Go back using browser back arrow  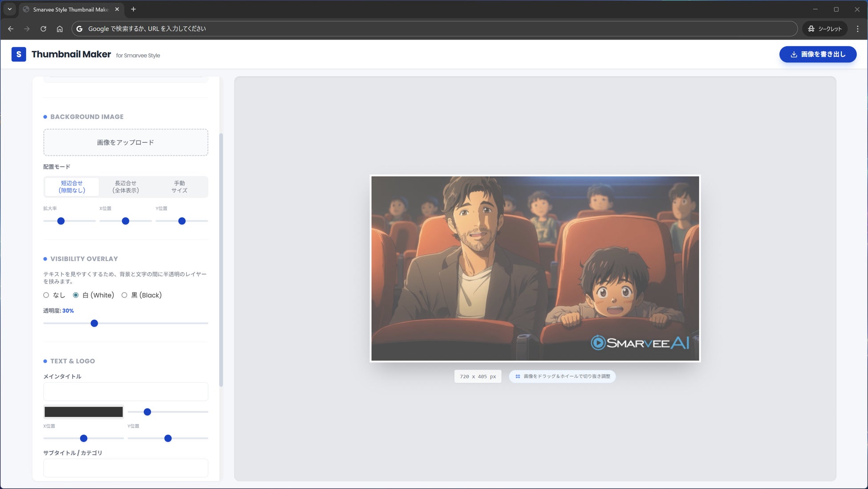[11, 29]
